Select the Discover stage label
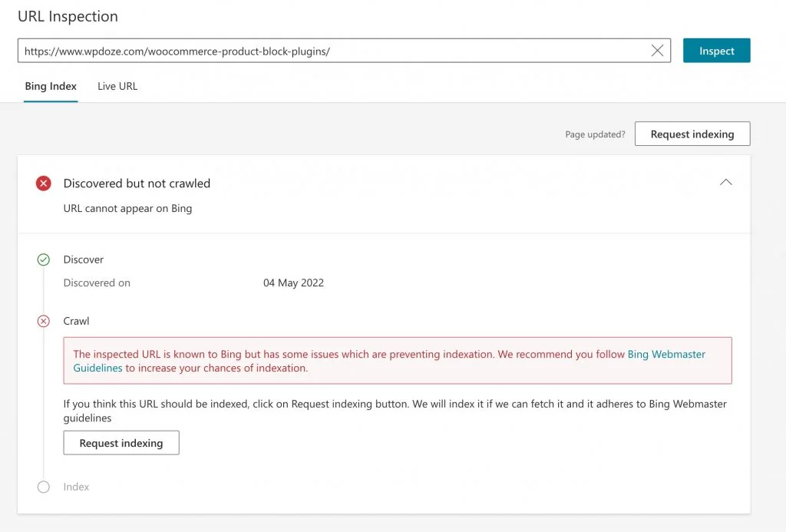 coord(83,259)
